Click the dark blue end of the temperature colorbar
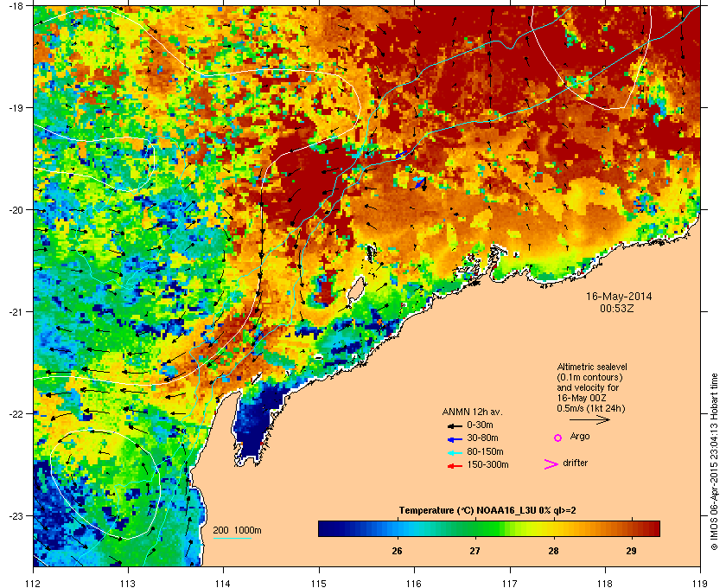726x588 pixels. point(327,528)
